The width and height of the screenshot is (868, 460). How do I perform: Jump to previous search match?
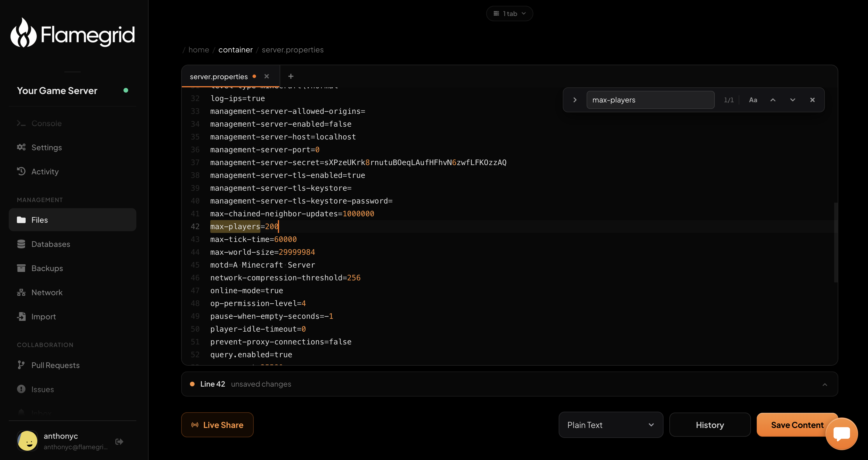pos(773,100)
